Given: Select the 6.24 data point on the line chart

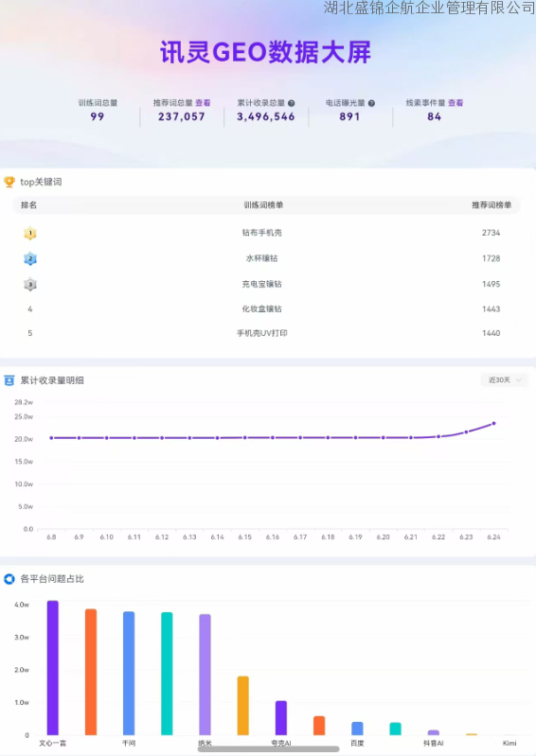Looking at the screenshot, I should [493, 424].
